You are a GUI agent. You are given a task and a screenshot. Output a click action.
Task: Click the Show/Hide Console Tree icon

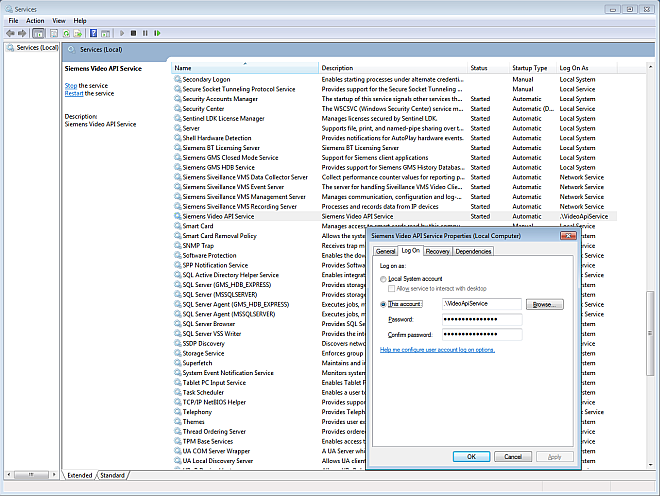[x=38, y=32]
